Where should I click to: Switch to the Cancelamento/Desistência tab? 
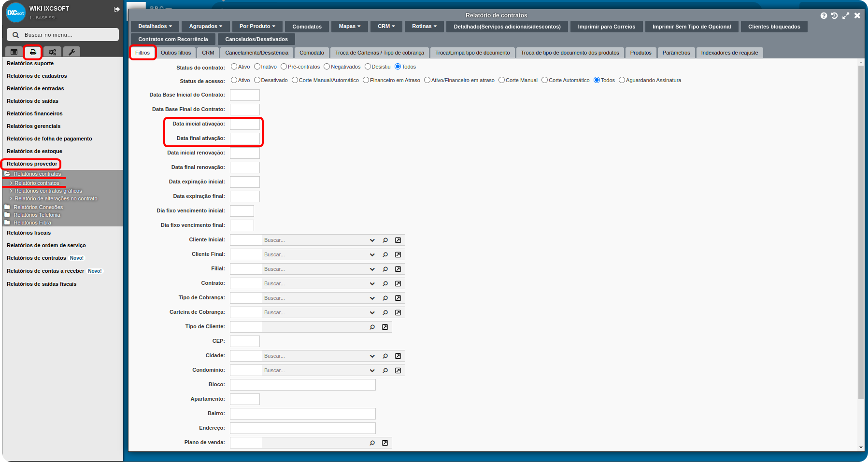pyautogui.click(x=257, y=53)
